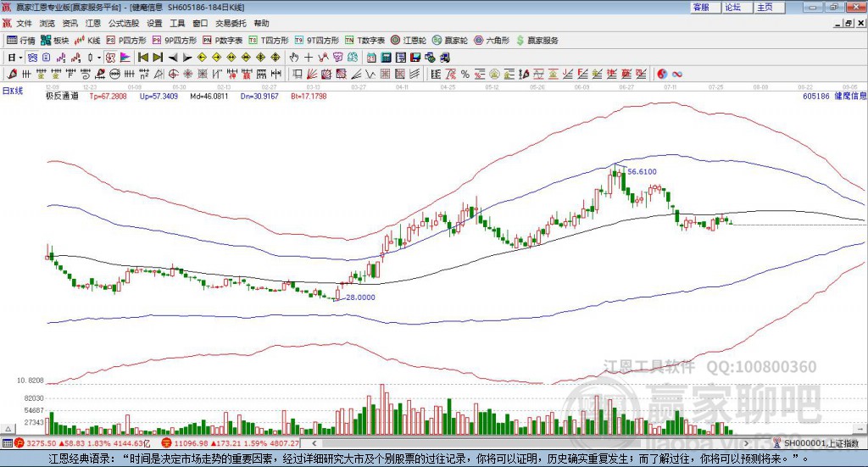Expand the candlestick style dropdown arrow
This screenshot has width=868, height=467.
click(99, 58)
